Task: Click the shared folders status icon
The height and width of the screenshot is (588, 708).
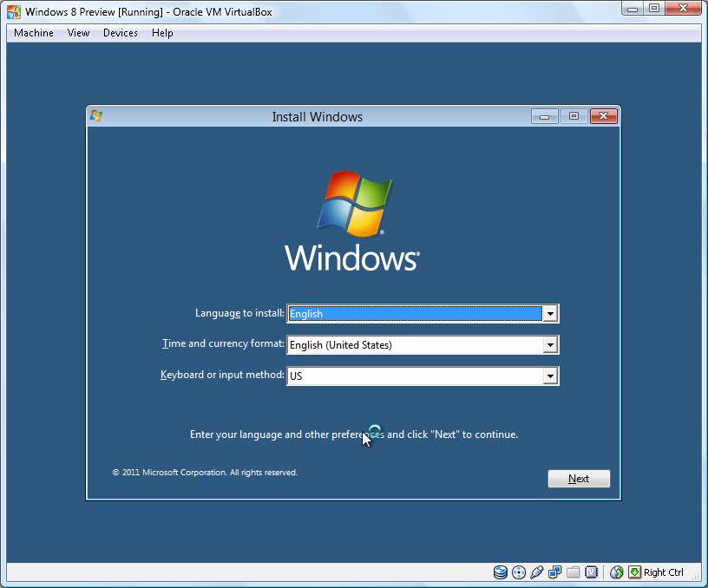Action: 573,572
